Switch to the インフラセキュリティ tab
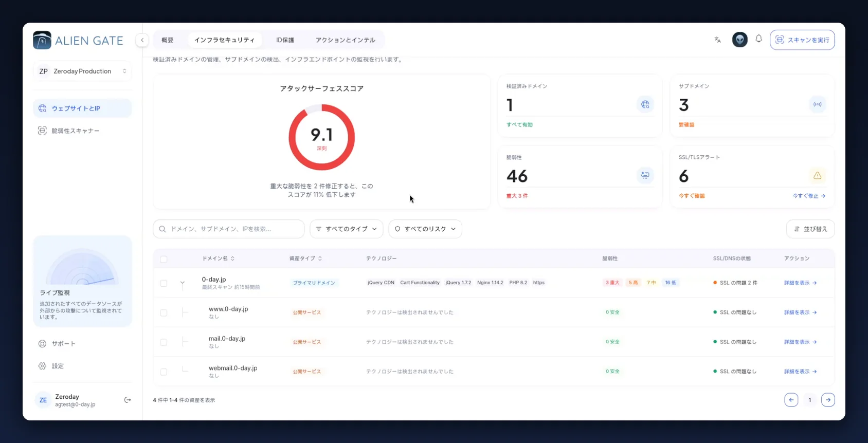The width and height of the screenshot is (868, 443). [224, 40]
